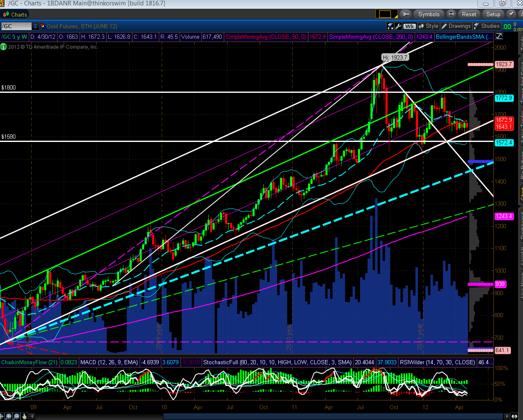Click the Symbols button
The width and height of the screenshot is (523, 420).
[x=429, y=14]
